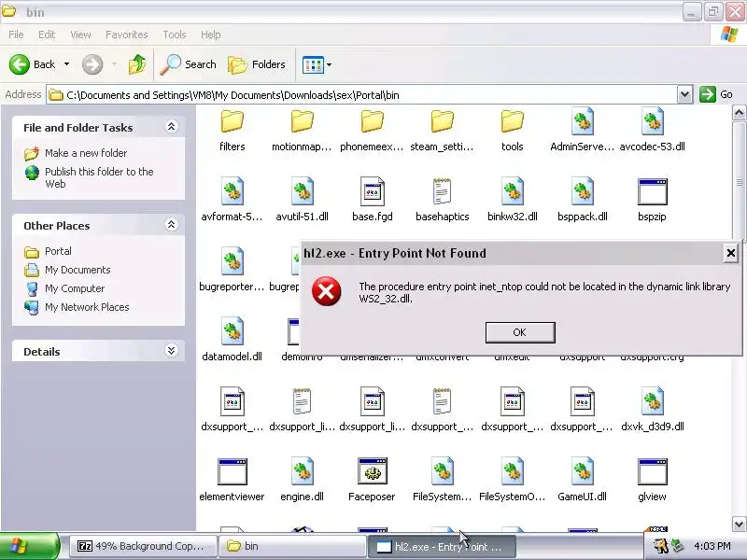Open My Network Places link
The image size is (747, 560).
(x=87, y=307)
